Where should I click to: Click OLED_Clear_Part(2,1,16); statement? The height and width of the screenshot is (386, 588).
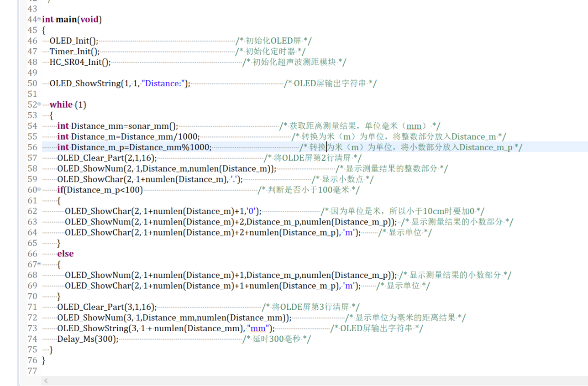(107, 158)
